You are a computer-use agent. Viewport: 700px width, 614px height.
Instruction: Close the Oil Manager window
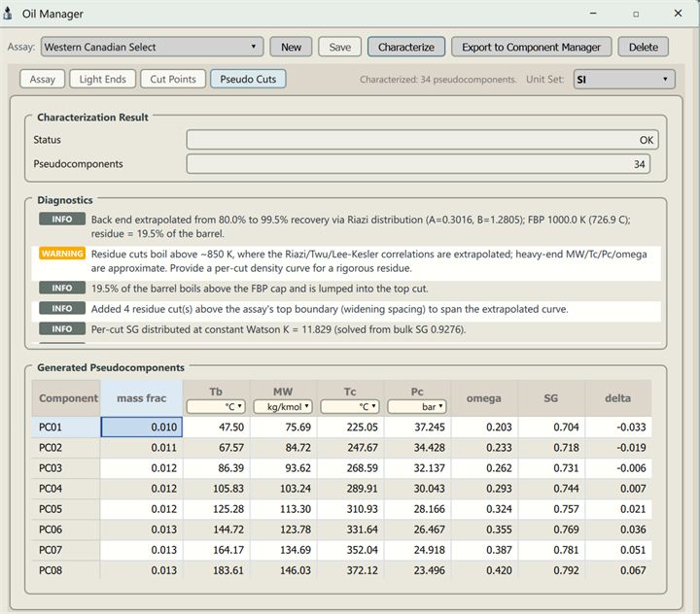678,14
